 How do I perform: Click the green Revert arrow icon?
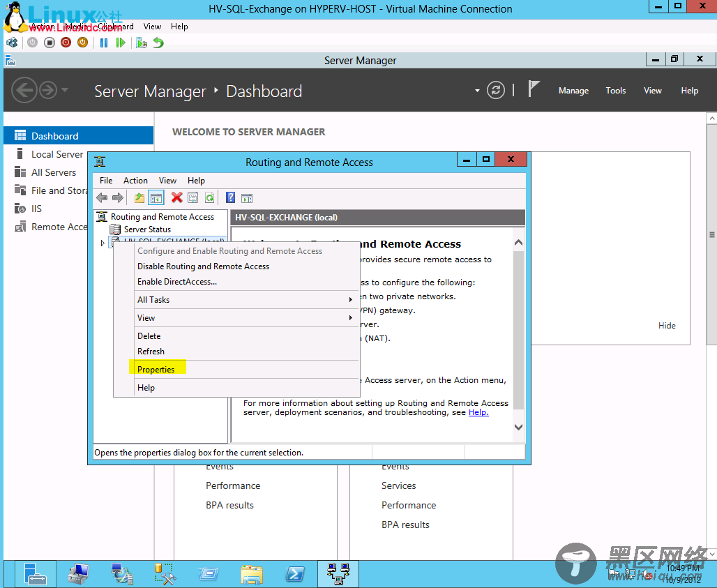(x=158, y=43)
